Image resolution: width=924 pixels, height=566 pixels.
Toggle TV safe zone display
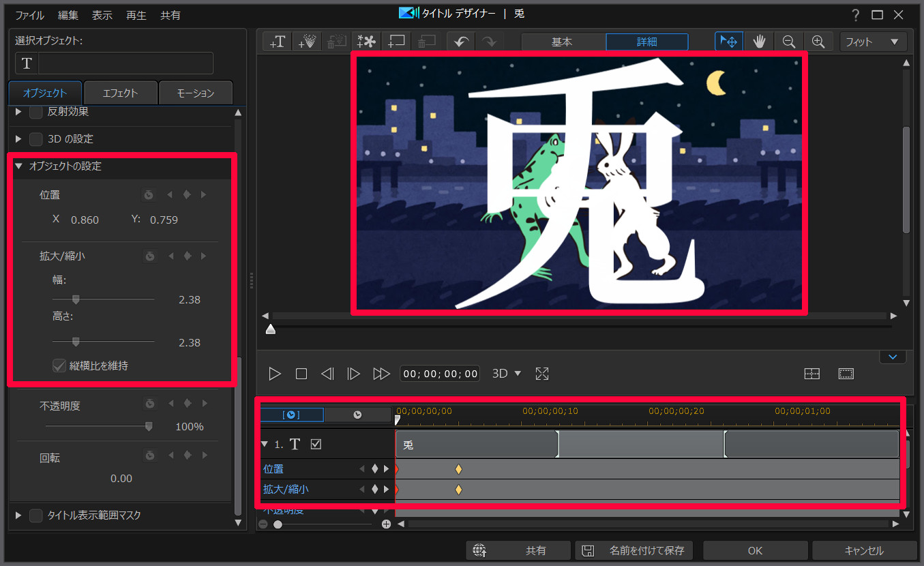pos(846,374)
